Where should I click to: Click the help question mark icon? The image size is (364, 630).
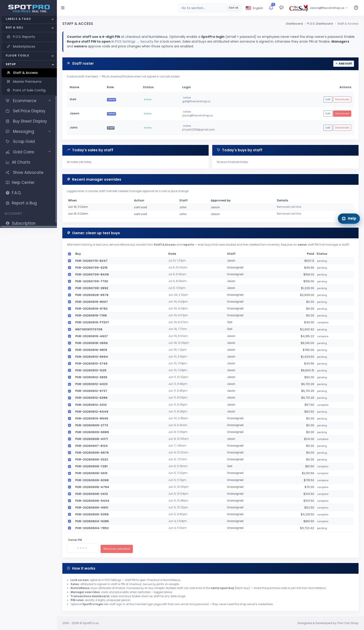coord(356,8)
